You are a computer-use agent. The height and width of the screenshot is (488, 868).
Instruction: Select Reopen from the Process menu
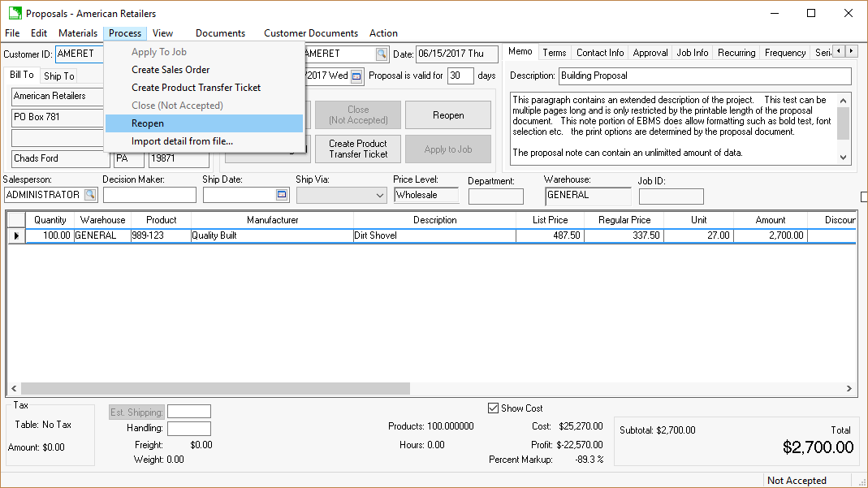click(148, 123)
